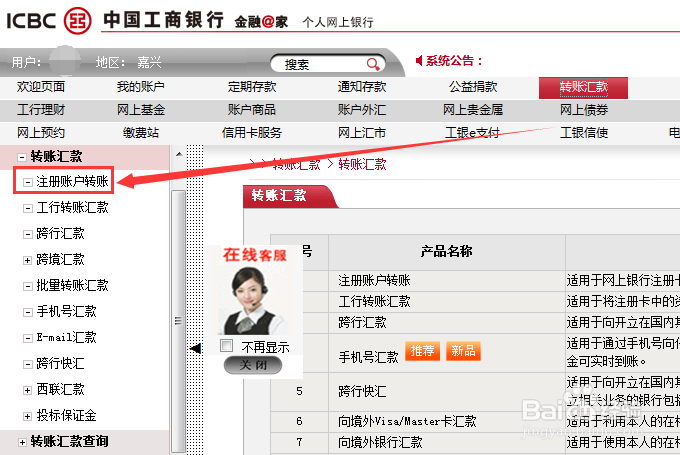The width and height of the screenshot is (680, 455).
Task: Open the 账户商品 menu
Action: tap(252, 110)
